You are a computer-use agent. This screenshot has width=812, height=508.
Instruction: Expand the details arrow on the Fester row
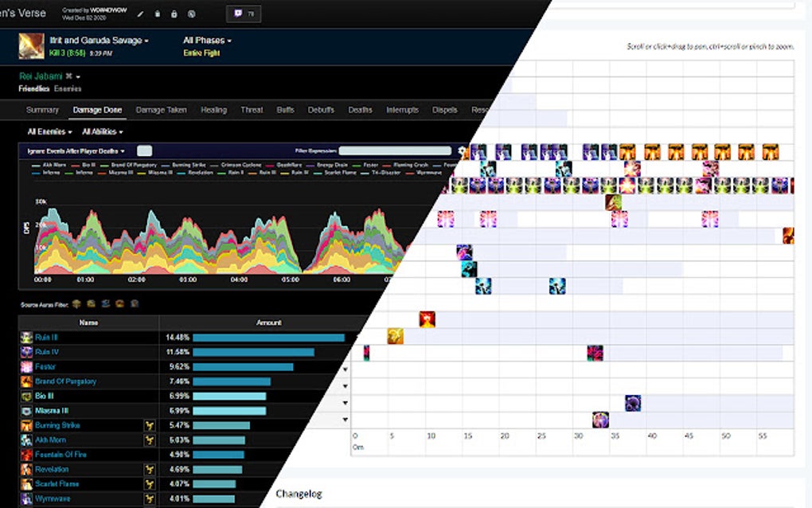(x=345, y=369)
